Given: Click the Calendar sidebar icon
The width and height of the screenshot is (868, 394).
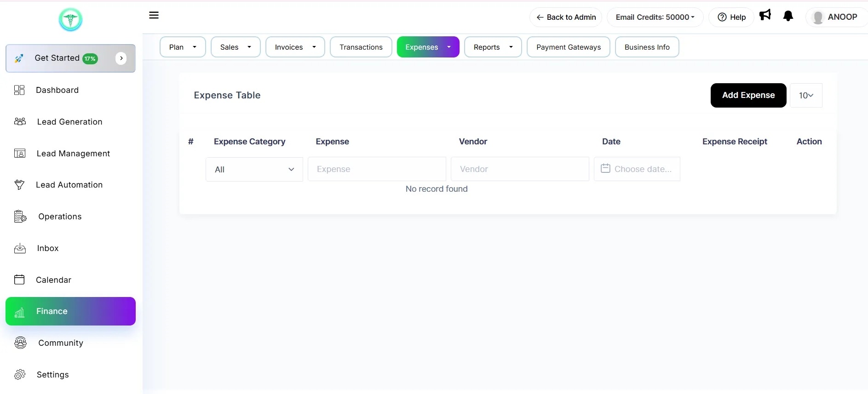Looking at the screenshot, I should tap(19, 280).
